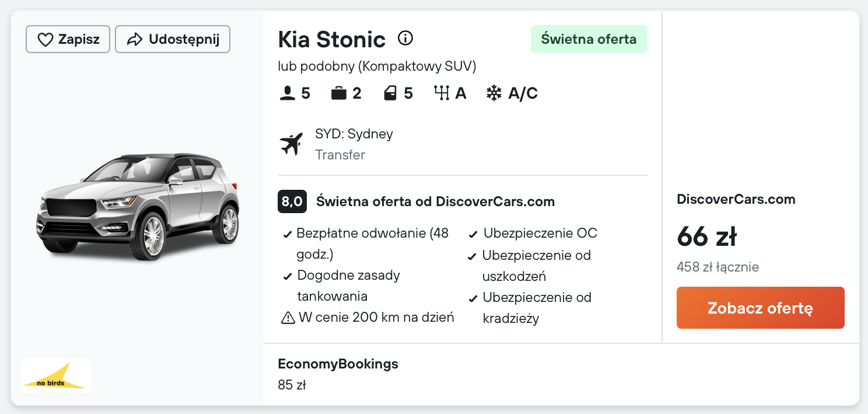This screenshot has height=414, width=868.
Task: Click the airplane pickup location icon
Action: point(292,144)
